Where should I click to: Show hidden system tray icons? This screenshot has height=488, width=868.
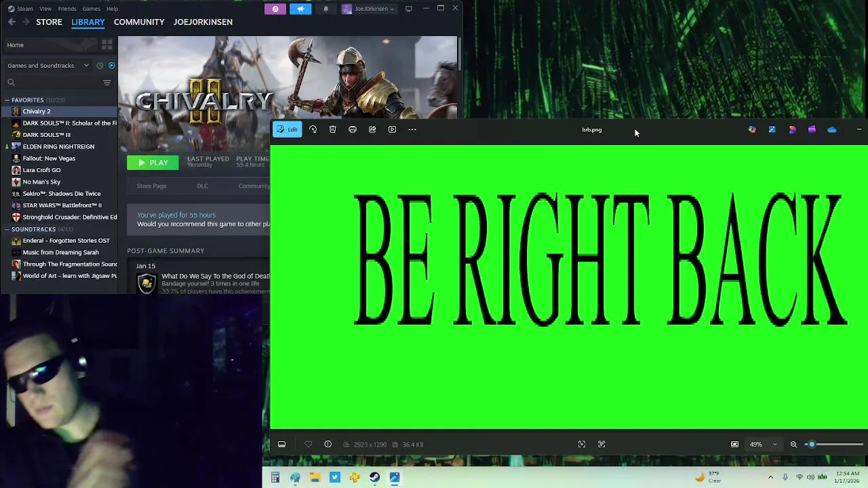pyautogui.click(x=770, y=477)
